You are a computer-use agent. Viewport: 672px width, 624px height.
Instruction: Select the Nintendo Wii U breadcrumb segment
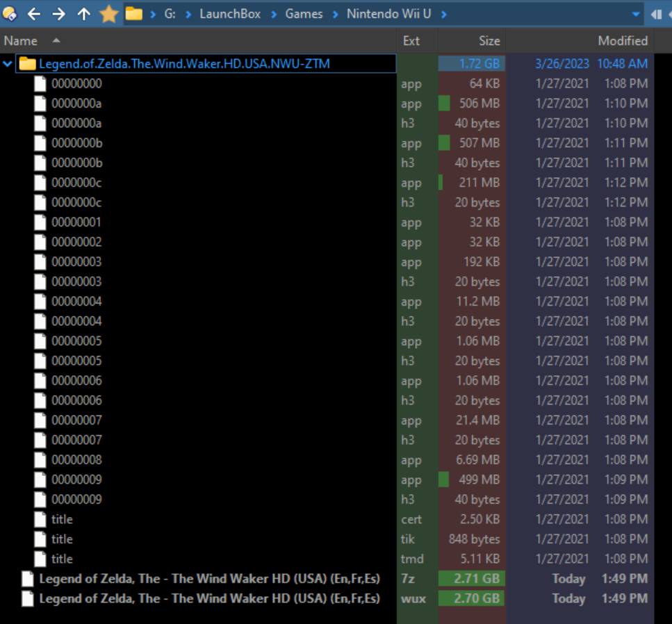388,14
